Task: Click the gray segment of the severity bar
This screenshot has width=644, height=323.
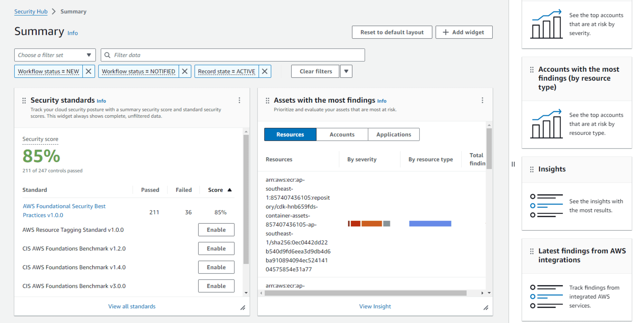Action: [x=387, y=224]
